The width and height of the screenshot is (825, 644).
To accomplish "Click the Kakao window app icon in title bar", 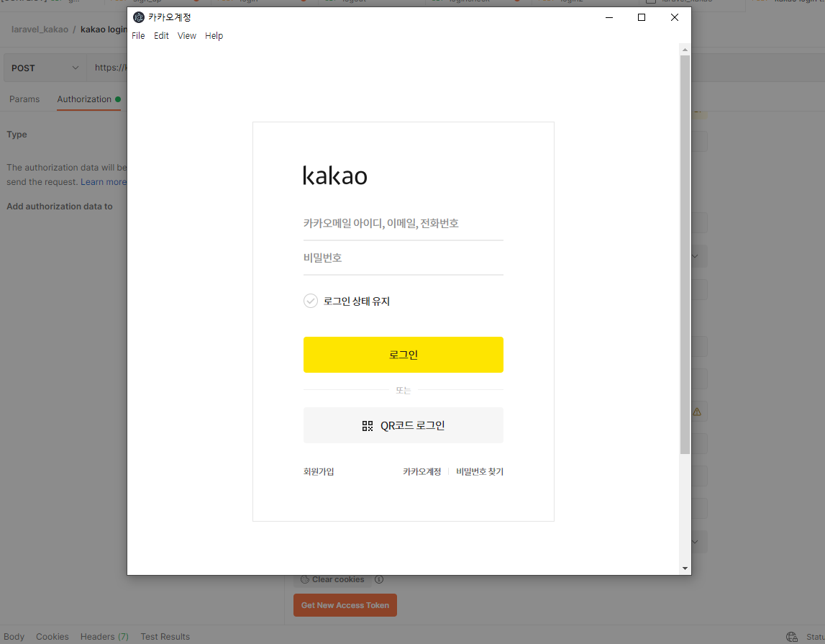I will pyautogui.click(x=139, y=17).
